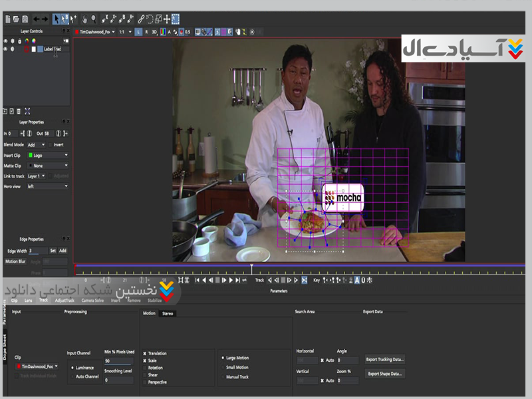Image resolution: width=532 pixels, height=399 pixels.
Task: Click the Min % Pixels Used field
Action: [118, 361]
